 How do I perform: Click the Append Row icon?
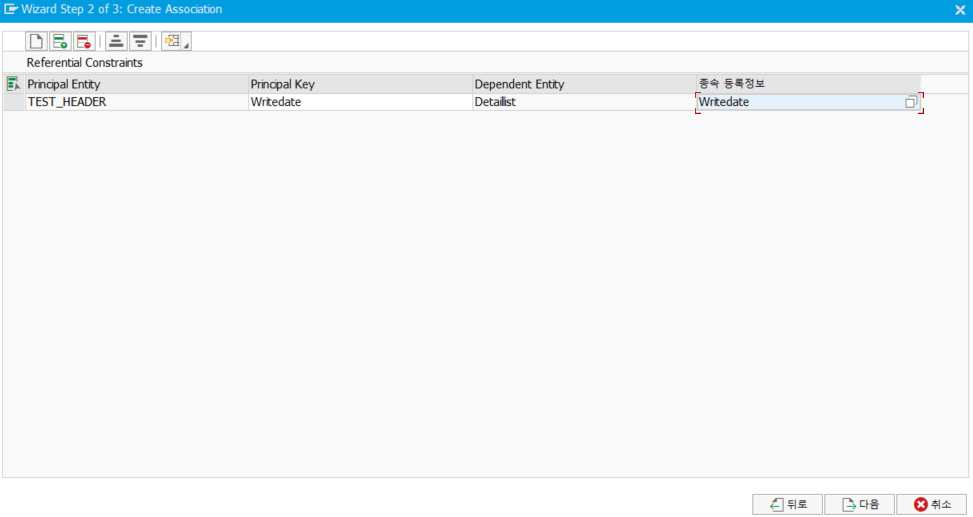coord(60,42)
